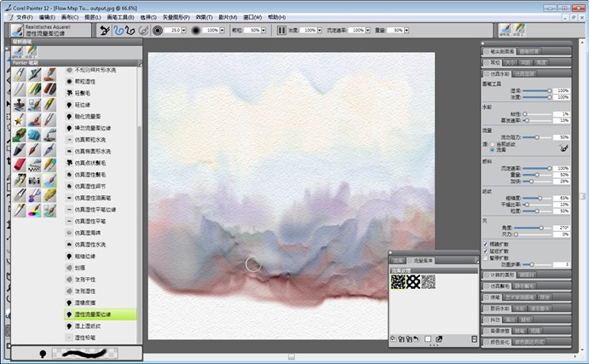Click the white square icon in flow map library footer
The height and width of the screenshot is (364, 589).
[x=428, y=339]
